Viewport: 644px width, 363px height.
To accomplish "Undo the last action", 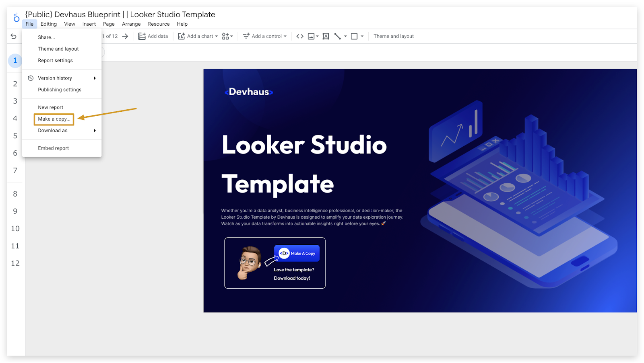I will [x=14, y=36].
